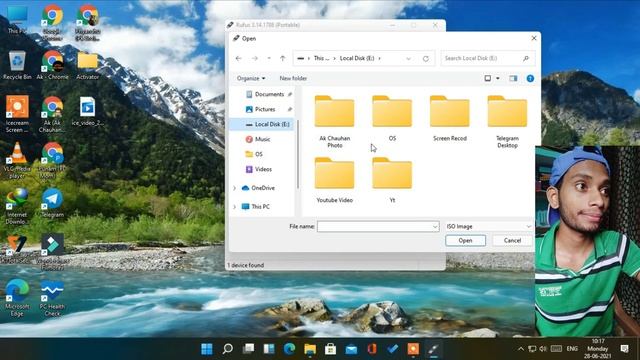Open the ISO Image file type dropdown
This screenshot has width=640, height=360.
(488, 227)
